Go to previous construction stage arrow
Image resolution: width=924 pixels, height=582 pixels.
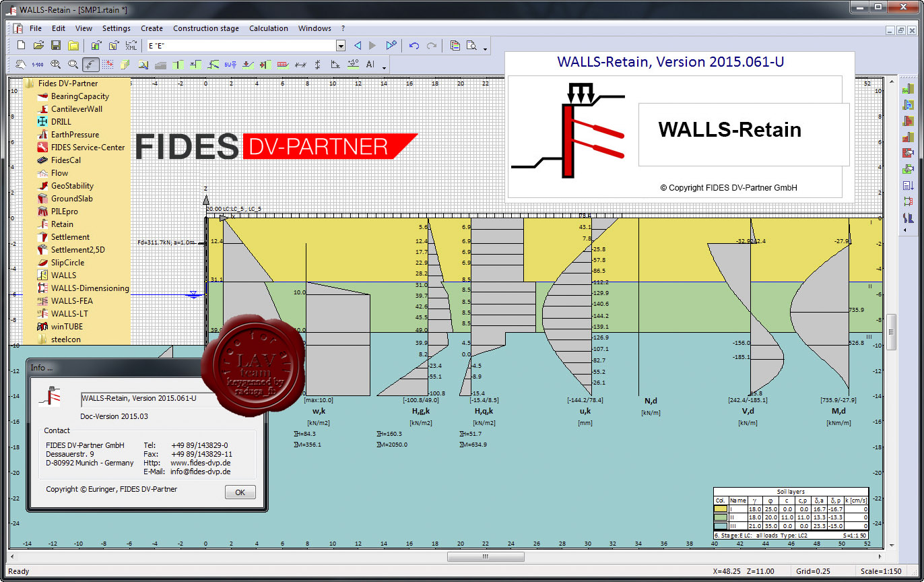358,45
